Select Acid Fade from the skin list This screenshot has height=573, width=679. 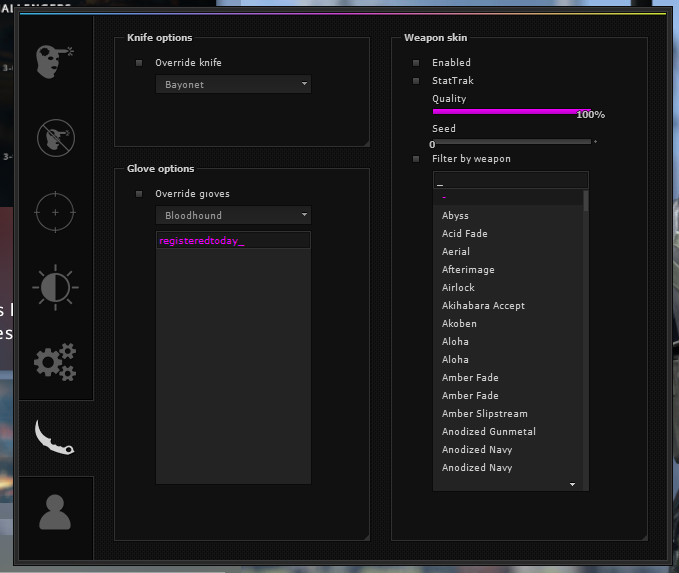pos(465,234)
